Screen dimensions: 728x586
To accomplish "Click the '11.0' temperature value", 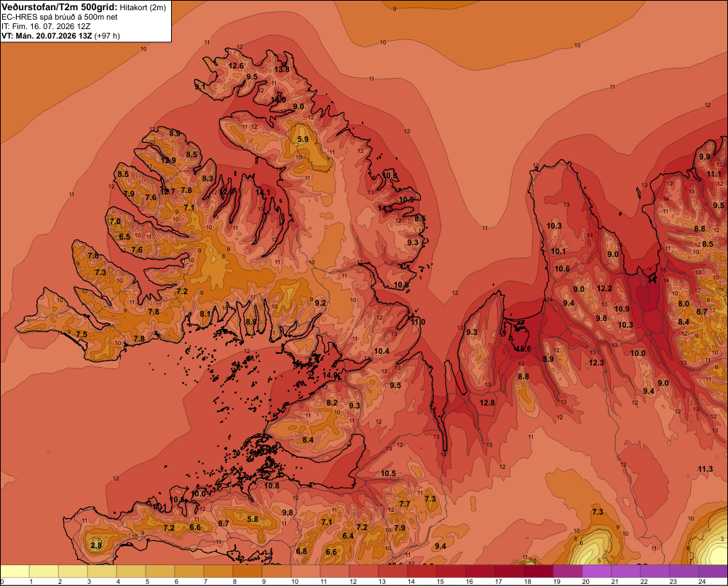I will coord(418,322).
